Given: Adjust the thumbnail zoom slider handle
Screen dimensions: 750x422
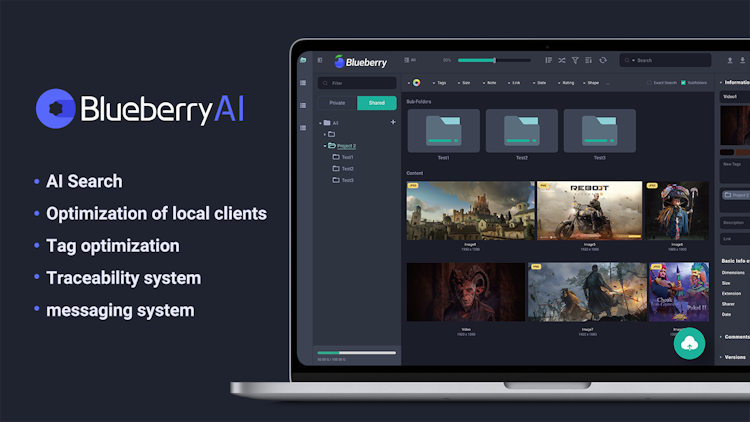Looking at the screenshot, I should pos(495,60).
